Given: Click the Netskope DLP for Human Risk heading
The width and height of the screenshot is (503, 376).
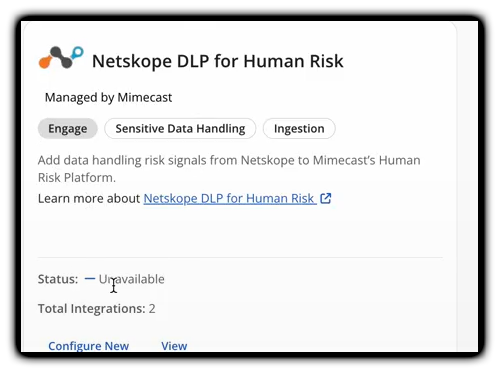Looking at the screenshot, I should pos(218,61).
